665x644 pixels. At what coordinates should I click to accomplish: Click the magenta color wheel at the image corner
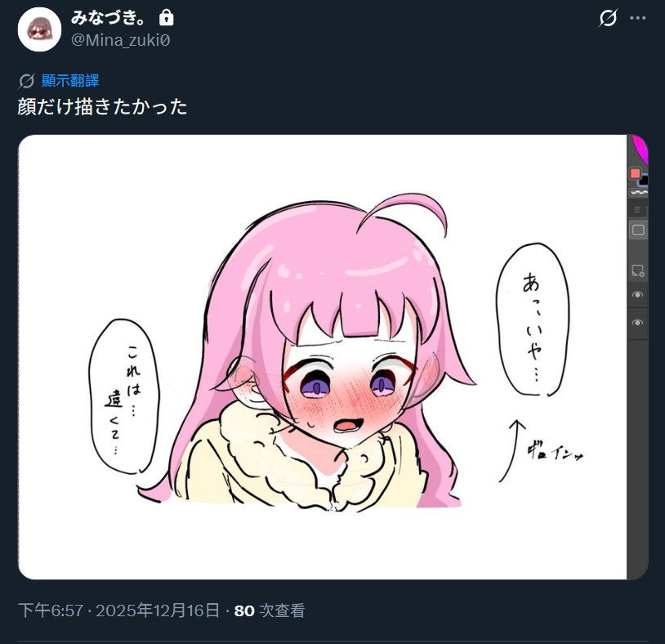(640, 149)
